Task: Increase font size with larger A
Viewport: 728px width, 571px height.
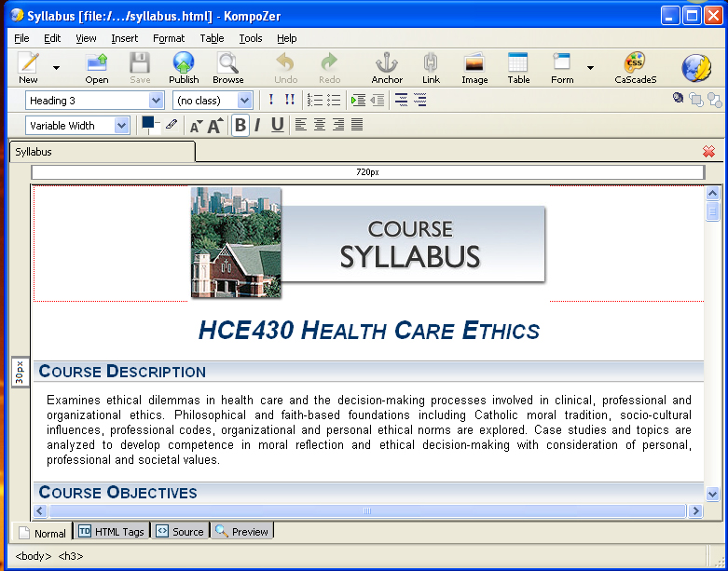Action: point(215,125)
